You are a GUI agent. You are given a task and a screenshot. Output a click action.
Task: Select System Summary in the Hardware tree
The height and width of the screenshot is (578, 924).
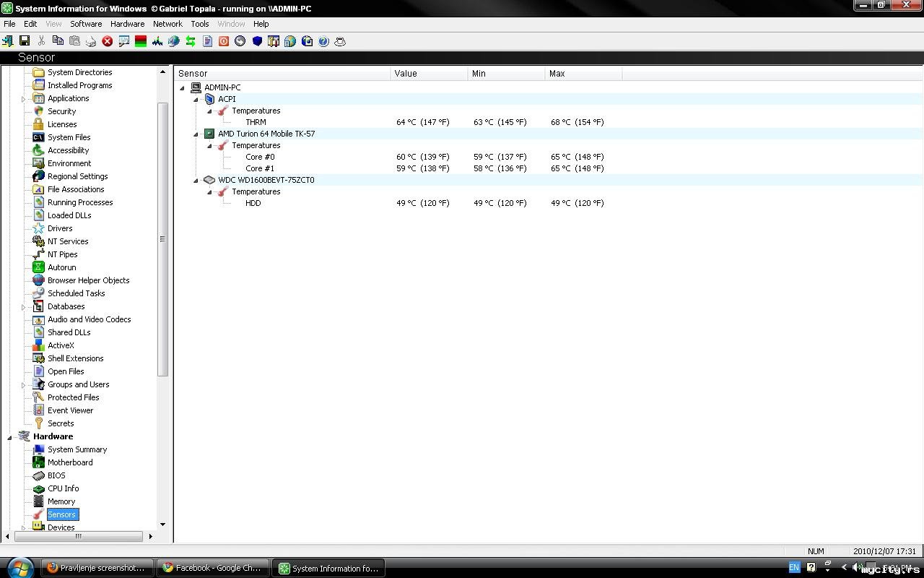point(77,449)
